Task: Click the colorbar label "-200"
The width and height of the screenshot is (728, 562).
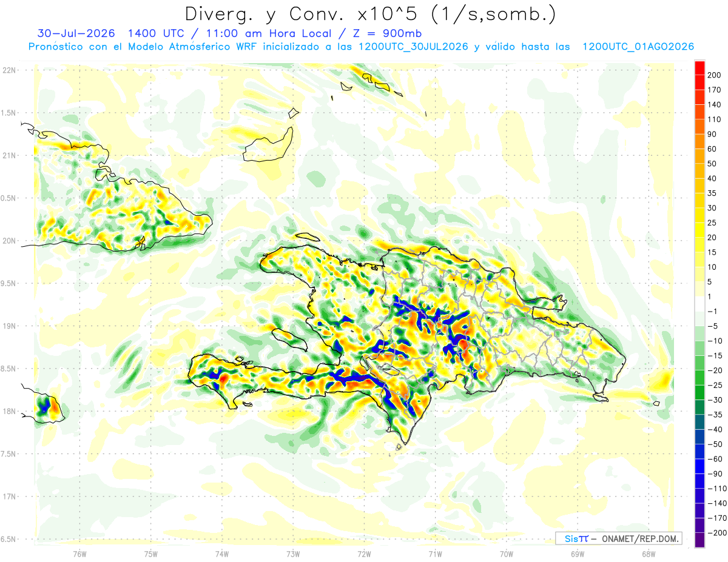Action: (716, 533)
